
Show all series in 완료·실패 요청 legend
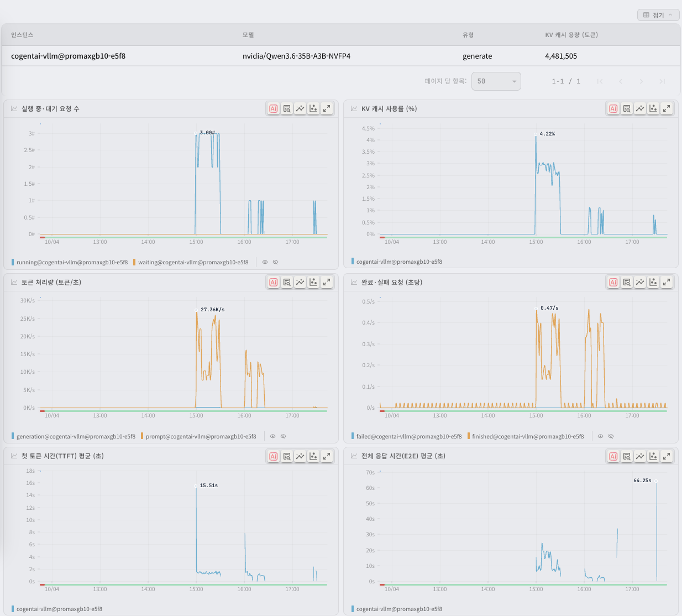601,436
